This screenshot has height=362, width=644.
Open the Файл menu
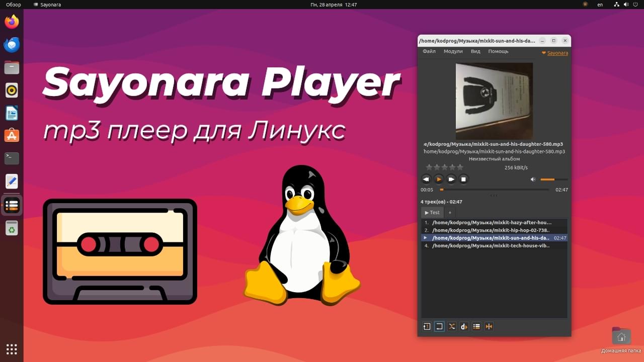click(429, 51)
